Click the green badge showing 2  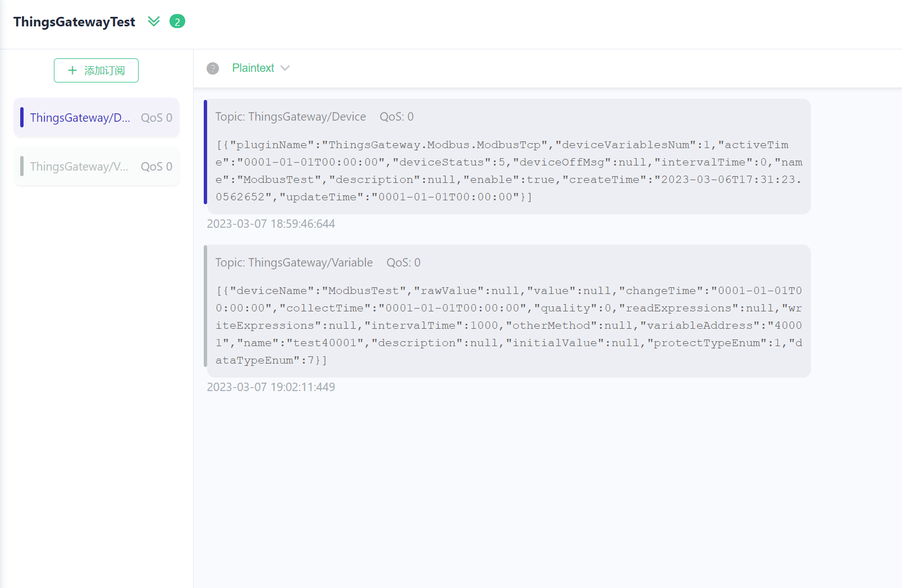[177, 21]
